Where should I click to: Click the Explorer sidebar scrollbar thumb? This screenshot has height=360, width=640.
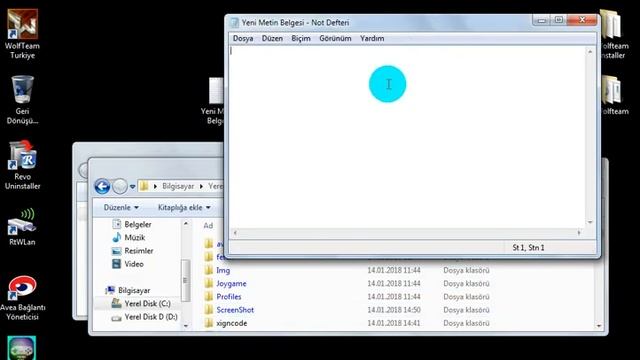tap(186, 280)
